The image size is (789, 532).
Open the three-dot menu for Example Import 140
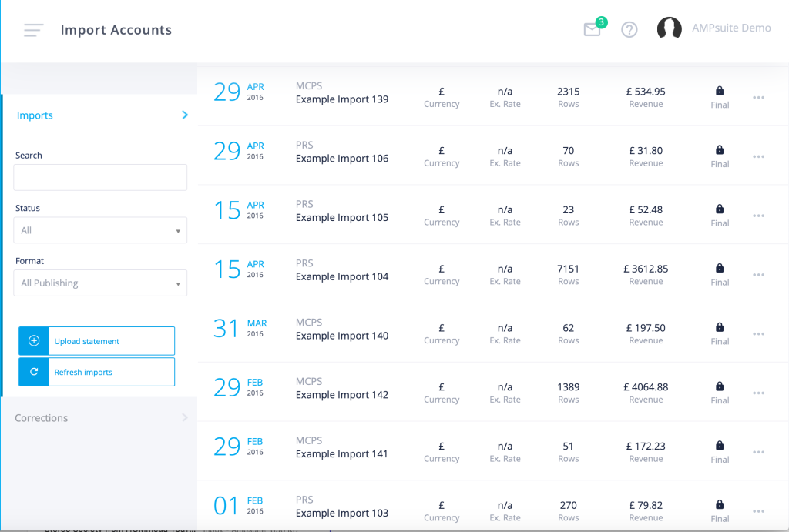coord(758,334)
